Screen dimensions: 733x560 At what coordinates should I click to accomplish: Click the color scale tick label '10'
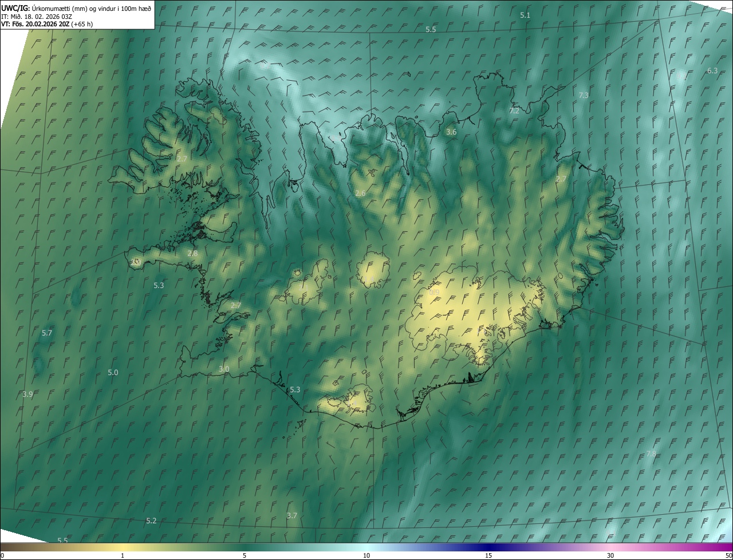pyautogui.click(x=366, y=555)
